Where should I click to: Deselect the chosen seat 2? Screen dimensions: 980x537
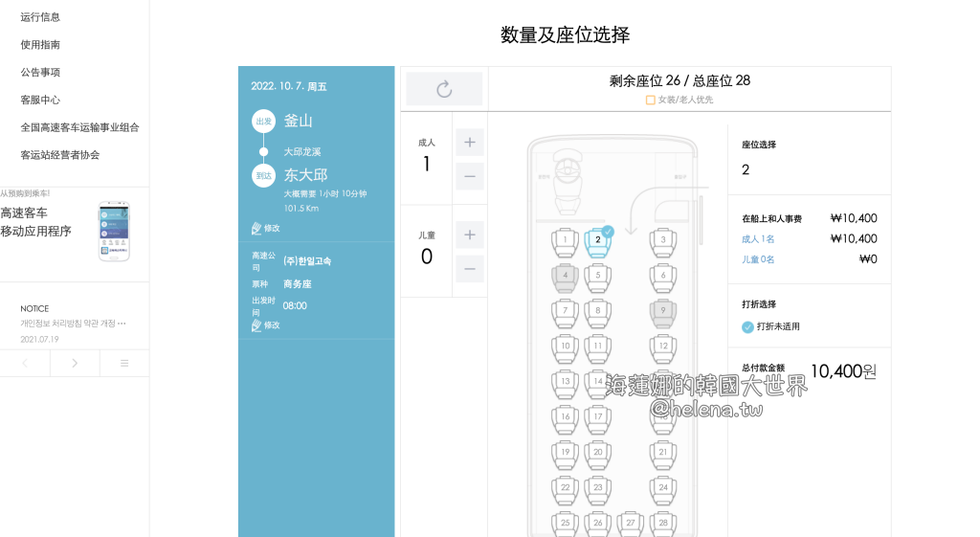pos(598,241)
